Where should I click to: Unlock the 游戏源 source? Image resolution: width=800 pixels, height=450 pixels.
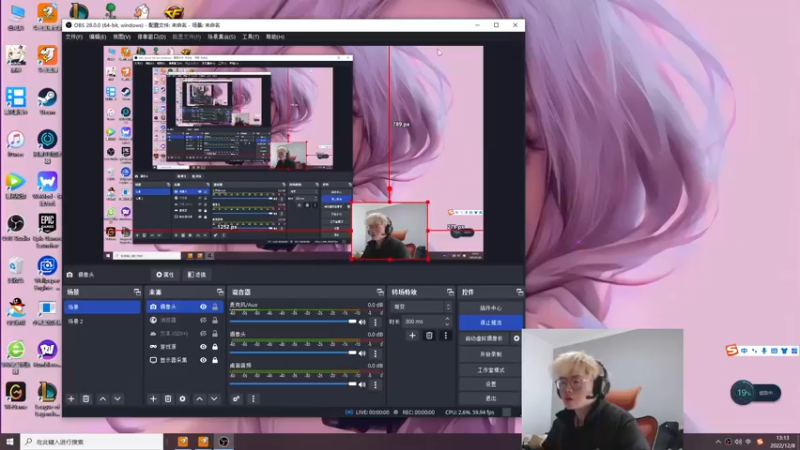click(215, 346)
